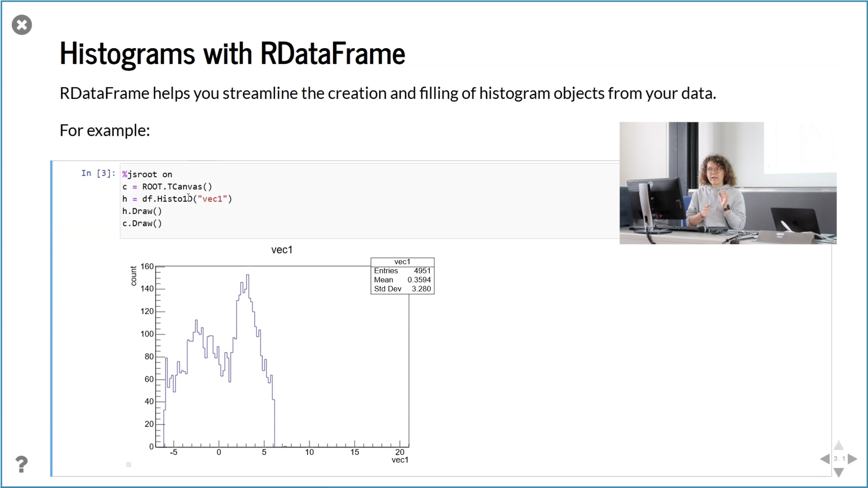Screen dimensions: 868x488
Task: Advance to the next slide with the right arrow
Action: point(852,459)
